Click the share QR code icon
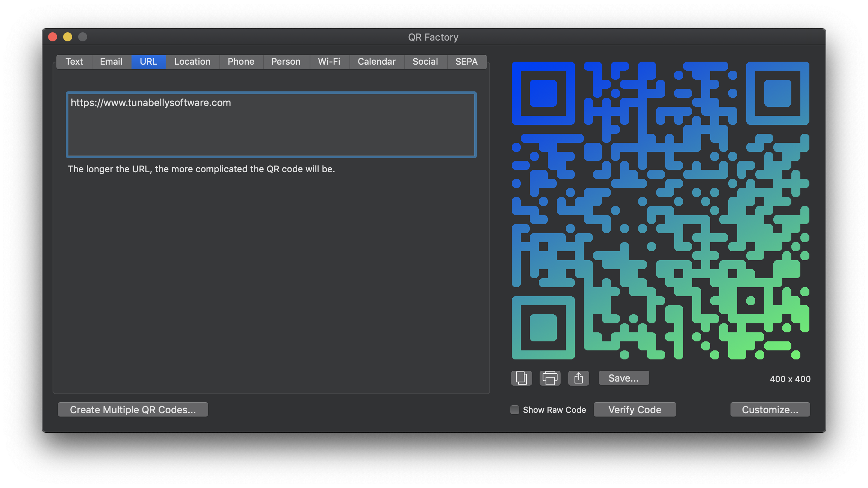This screenshot has height=488, width=868. [x=578, y=377]
